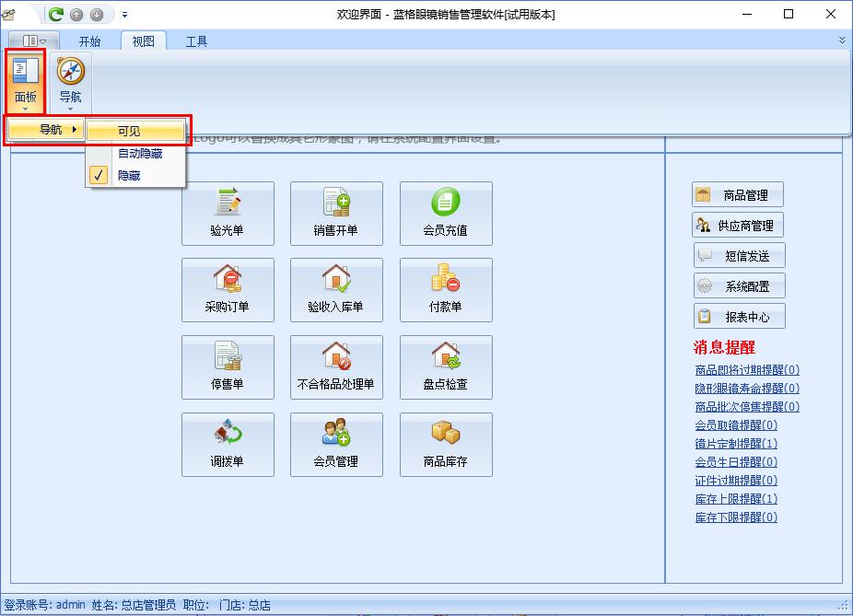
Task: Switch to the 开始 ribbon tab
Action: [x=89, y=41]
